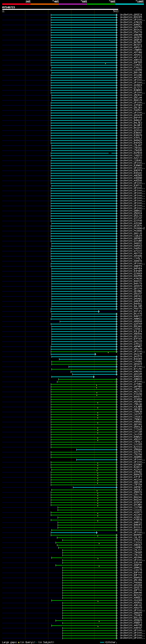Select the UniRef100_B6KJ96 label
This screenshot has width=146, height=644.
point(131,72)
